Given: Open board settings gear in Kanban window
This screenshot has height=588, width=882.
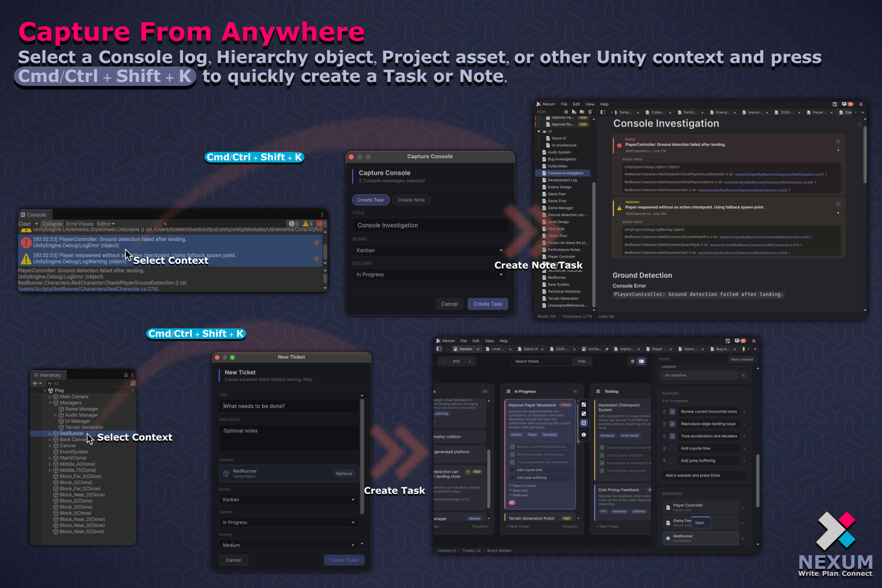Looking at the screenshot, I should tap(632, 361).
